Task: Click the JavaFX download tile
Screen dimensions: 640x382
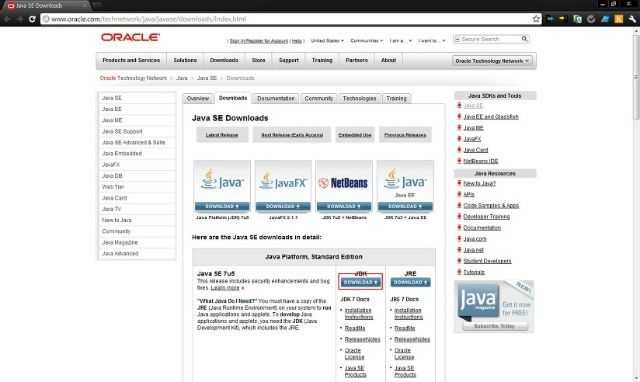Action: pyautogui.click(x=283, y=187)
